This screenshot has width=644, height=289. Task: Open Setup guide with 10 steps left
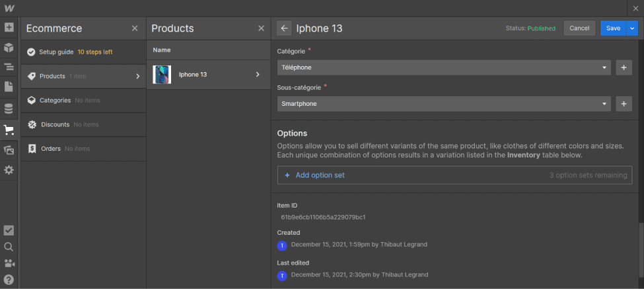(x=83, y=52)
